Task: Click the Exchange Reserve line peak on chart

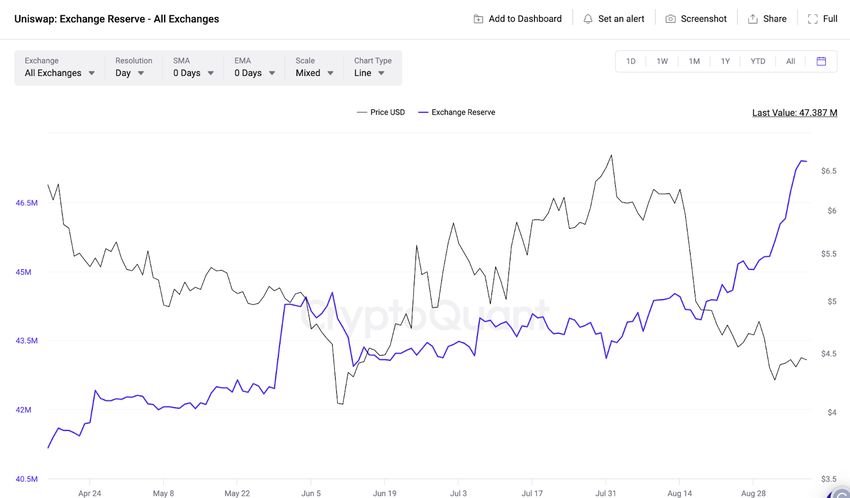Action: pyautogui.click(x=801, y=160)
